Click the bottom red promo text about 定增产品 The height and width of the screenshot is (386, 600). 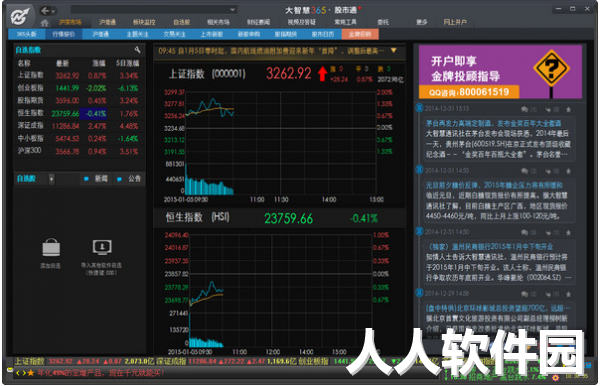(101, 373)
